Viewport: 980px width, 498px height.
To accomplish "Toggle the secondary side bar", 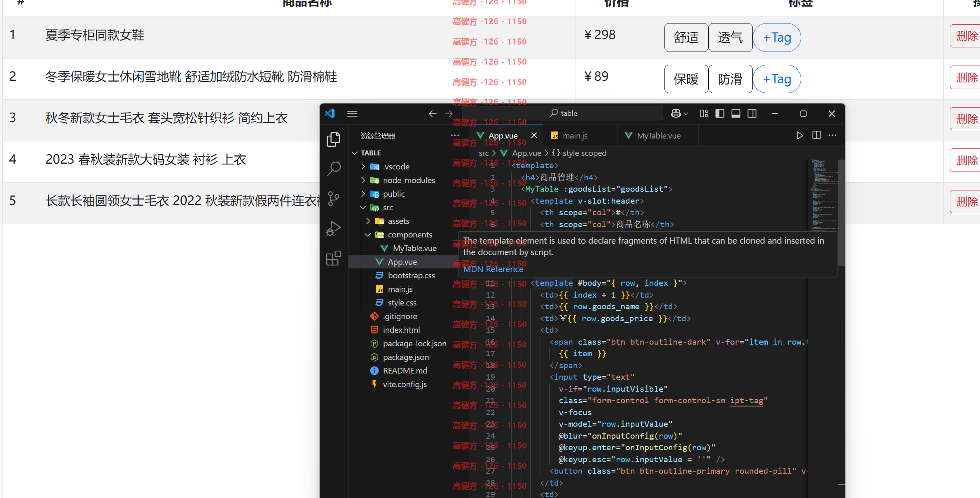I will [x=752, y=113].
